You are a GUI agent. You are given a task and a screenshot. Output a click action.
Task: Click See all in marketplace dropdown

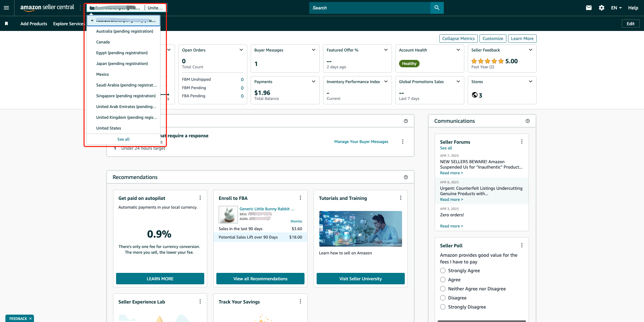123,139
